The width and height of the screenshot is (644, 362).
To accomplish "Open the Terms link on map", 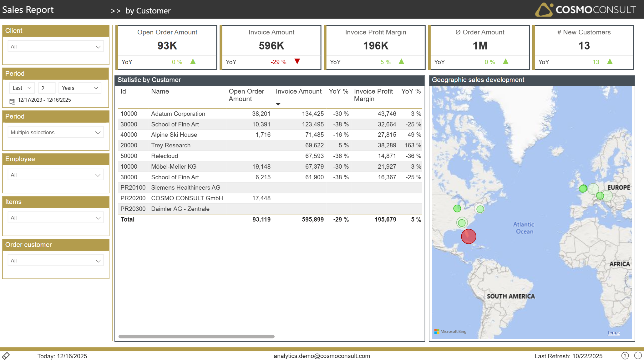I will (x=613, y=333).
